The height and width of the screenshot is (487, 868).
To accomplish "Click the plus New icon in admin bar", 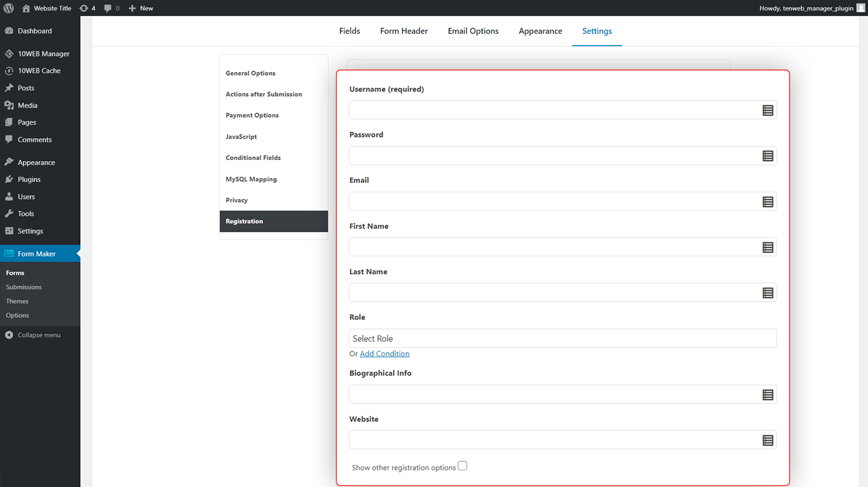I will point(132,8).
